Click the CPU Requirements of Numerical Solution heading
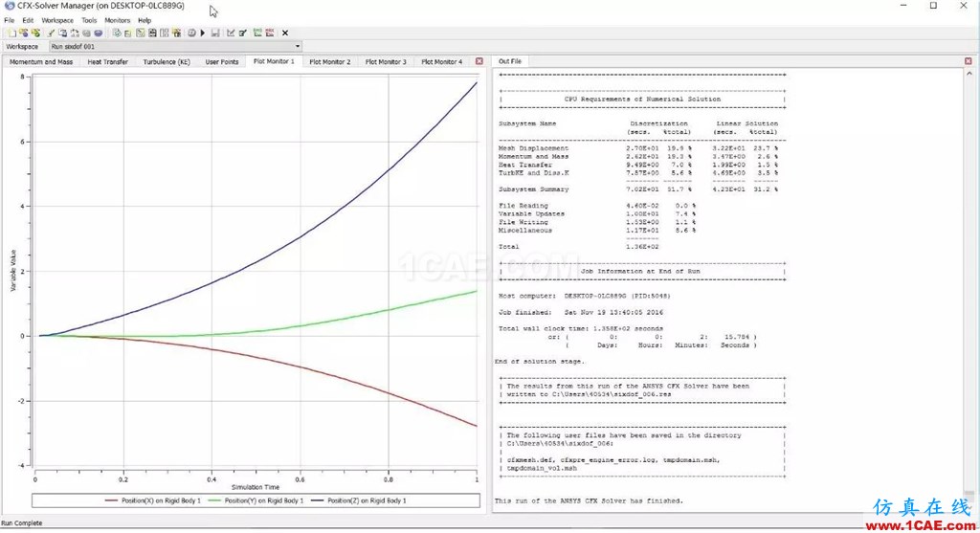980x533 pixels. coord(642,99)
